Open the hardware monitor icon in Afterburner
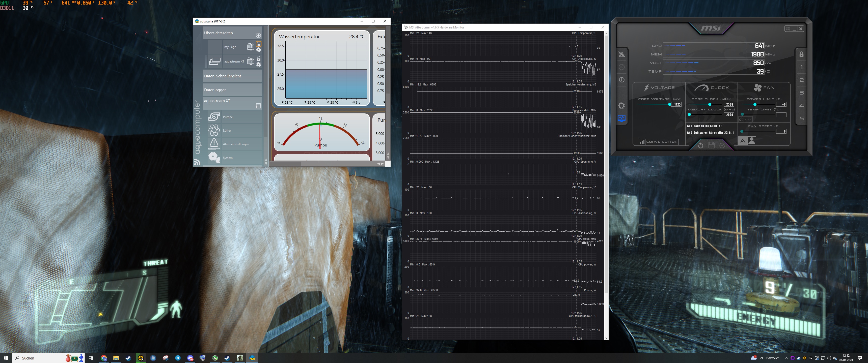 click(621, 118)
